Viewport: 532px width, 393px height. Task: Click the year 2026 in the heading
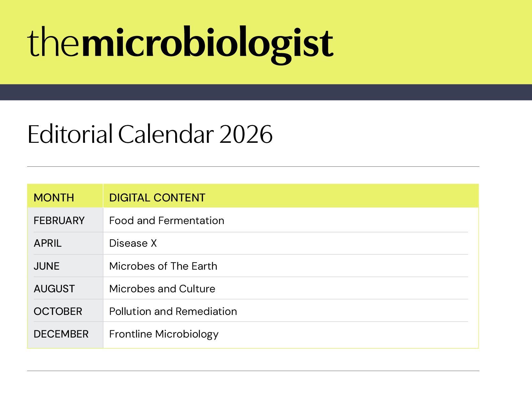pos(246,134)
